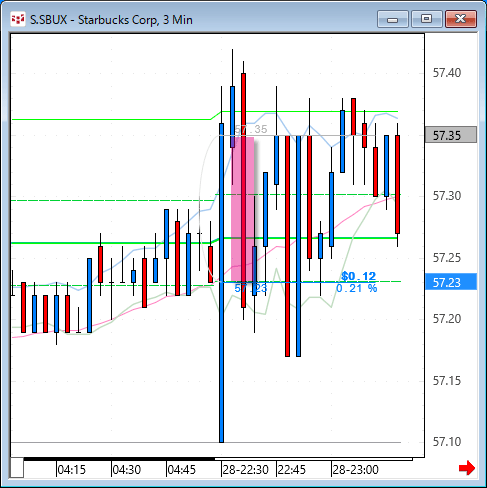Click the 0.21 % measurement label

tap(356, 288)
